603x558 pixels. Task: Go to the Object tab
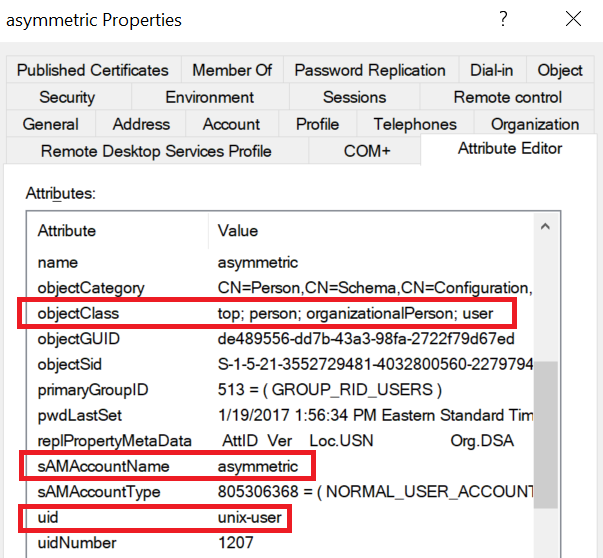tap(560, 70)
